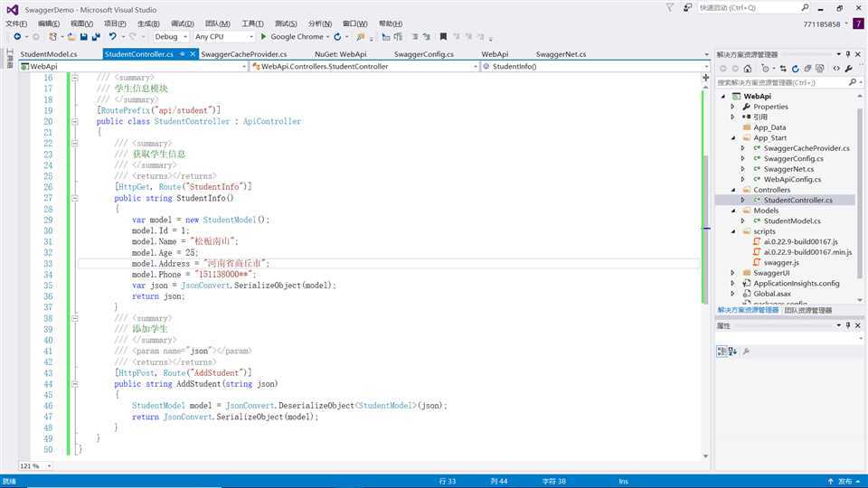Image resolution: width=868 pixels, height=488 pixels.
Task: Collapse the App_Start folder in Solution Explorer
Action: [733, 137]
